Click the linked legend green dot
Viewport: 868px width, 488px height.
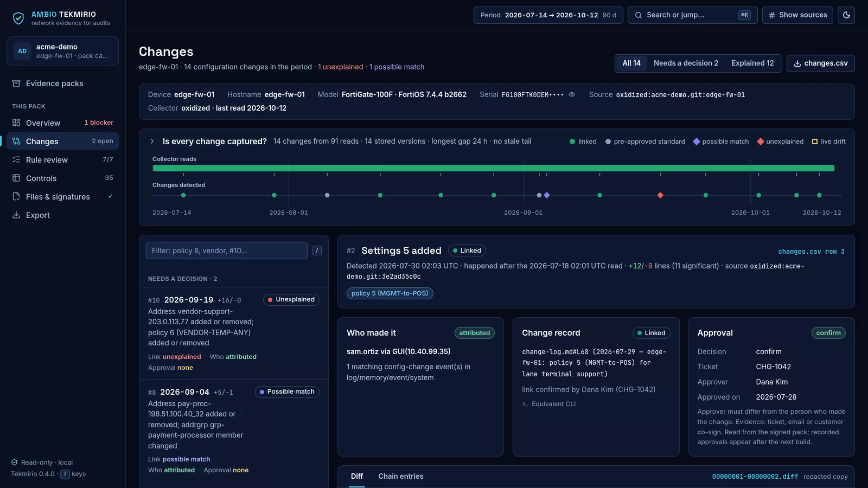[x=572, y=142]
